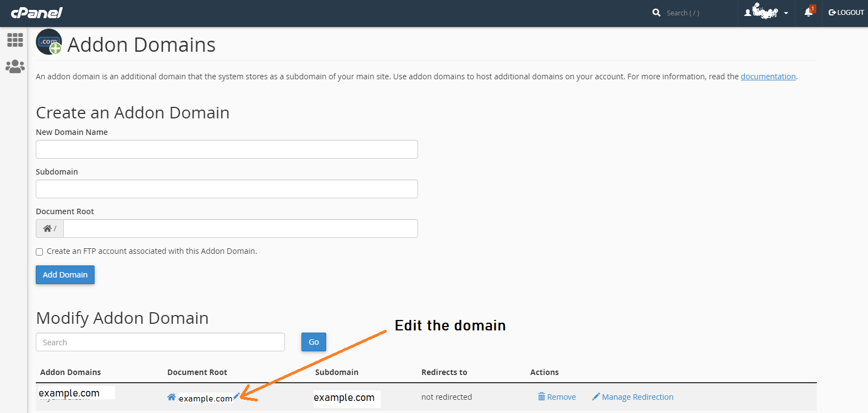Open the apps grid in sidebar
This screenshot has height=413, width=868.
click(x=15, y=40)
